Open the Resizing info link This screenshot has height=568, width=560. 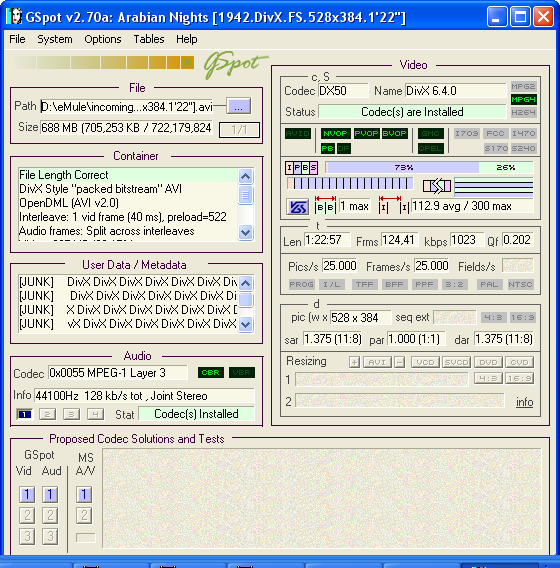[525, 402]
